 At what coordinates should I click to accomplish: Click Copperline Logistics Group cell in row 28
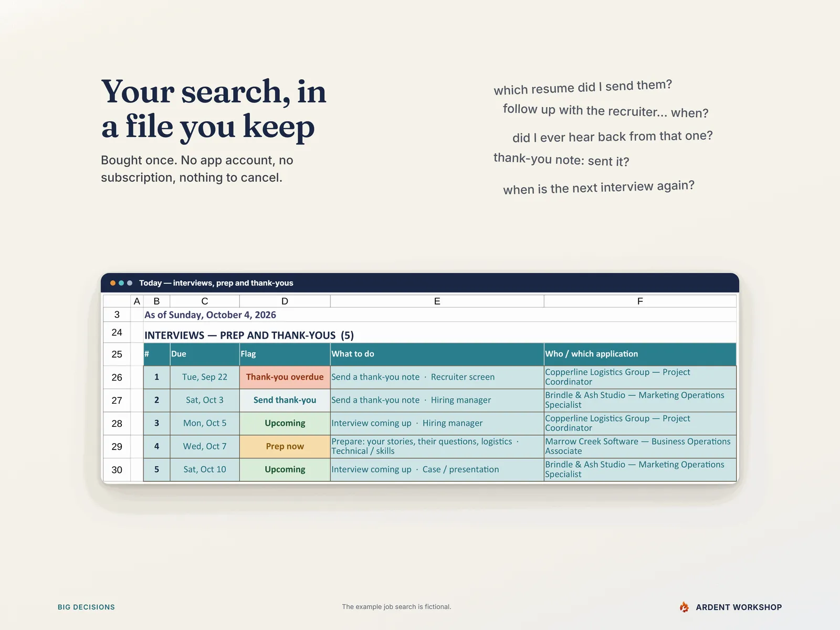640,424
